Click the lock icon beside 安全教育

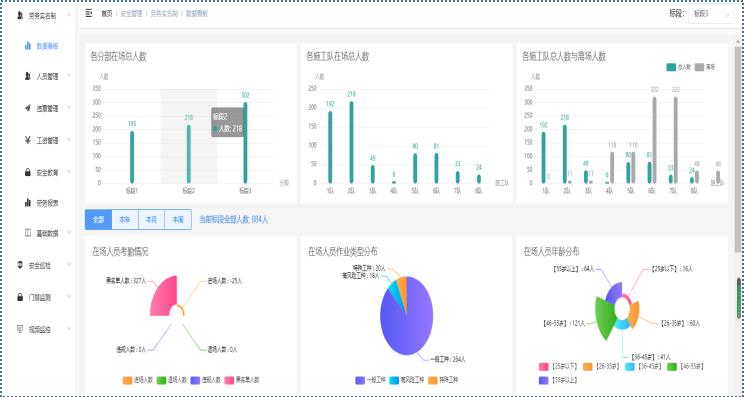click(28, 172)
